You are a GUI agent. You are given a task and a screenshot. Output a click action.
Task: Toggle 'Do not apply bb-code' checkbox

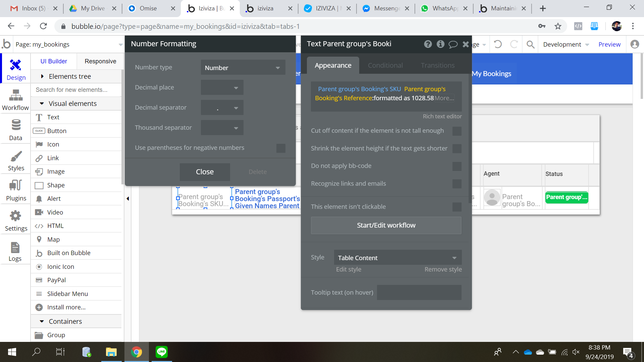(x=457, y=166)
